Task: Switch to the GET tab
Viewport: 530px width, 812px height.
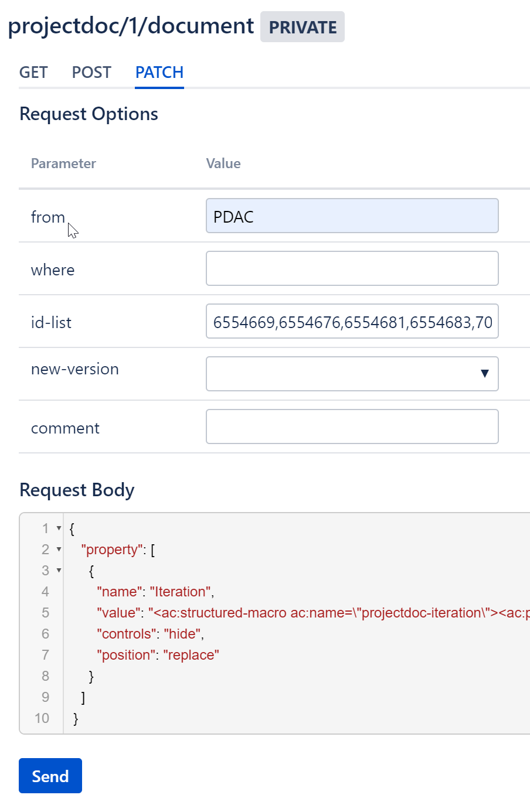Action: (33, 73)
